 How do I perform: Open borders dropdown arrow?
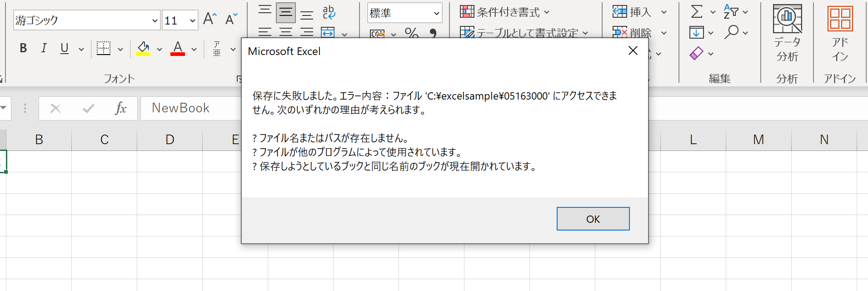(120, 49)
